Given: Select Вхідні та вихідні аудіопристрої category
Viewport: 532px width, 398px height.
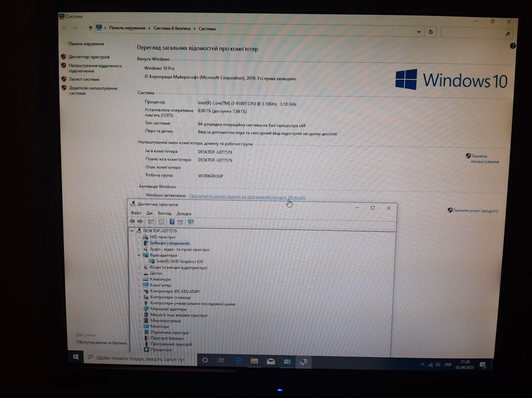Looking at the screenshot, I should 178,267.
